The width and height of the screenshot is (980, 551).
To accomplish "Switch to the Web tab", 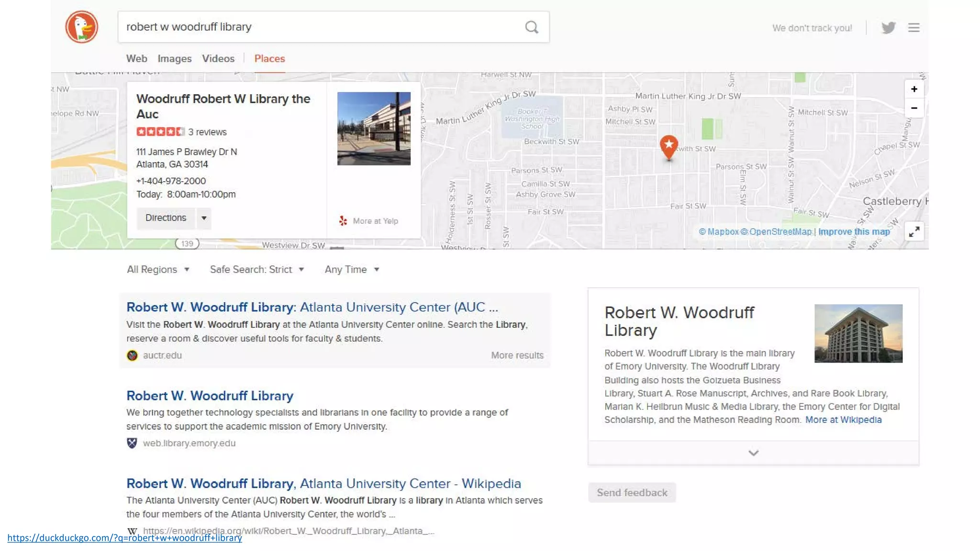I will click(x=137, y=59).
